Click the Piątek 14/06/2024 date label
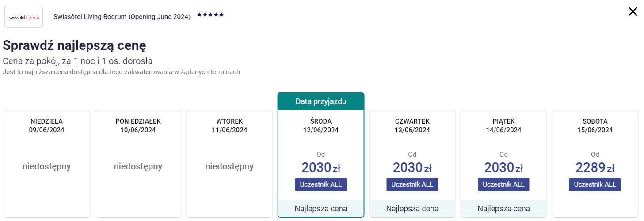The height and width of the screenshot is (221, 644). pyautogui.click(x=503, y=126)
